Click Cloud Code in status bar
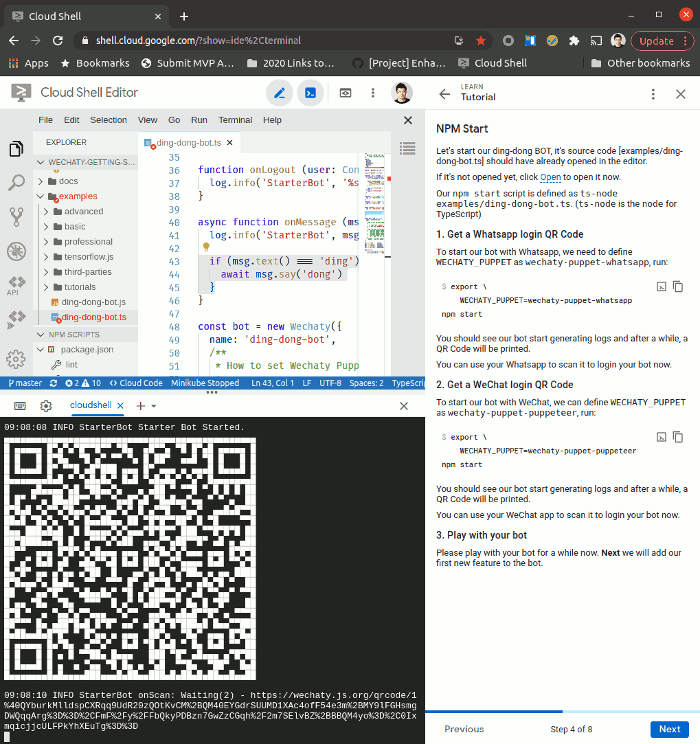The image size is (700, 744). pyautogui.click(x=136, y=383)
